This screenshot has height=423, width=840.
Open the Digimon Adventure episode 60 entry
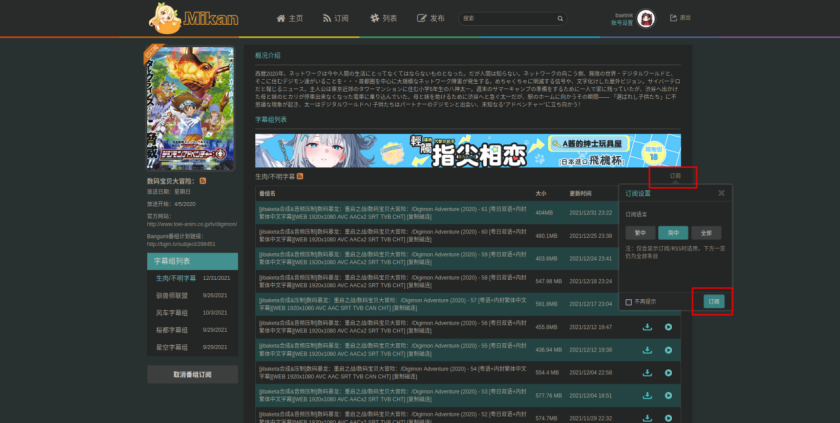[x=393, y=236]
